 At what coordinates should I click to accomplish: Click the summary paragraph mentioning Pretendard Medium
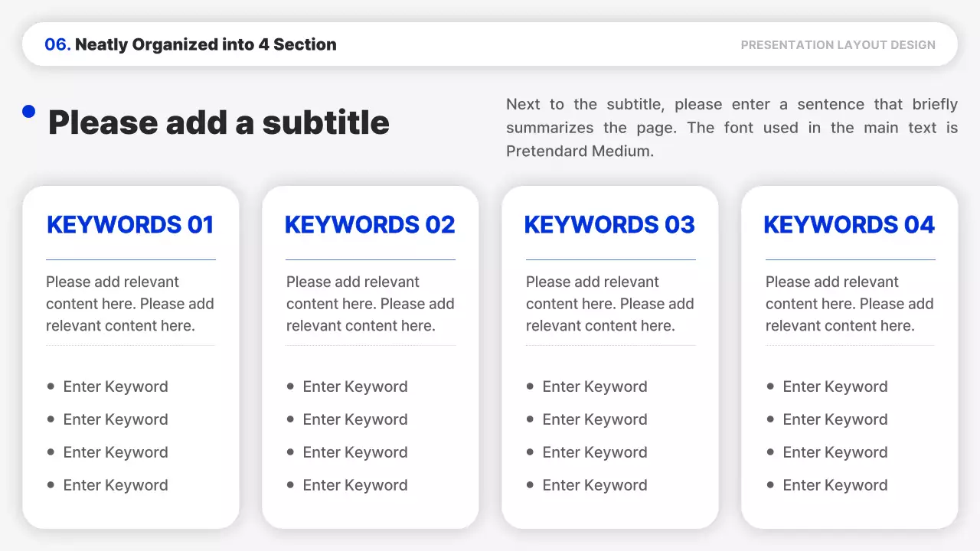coord(731,128)
